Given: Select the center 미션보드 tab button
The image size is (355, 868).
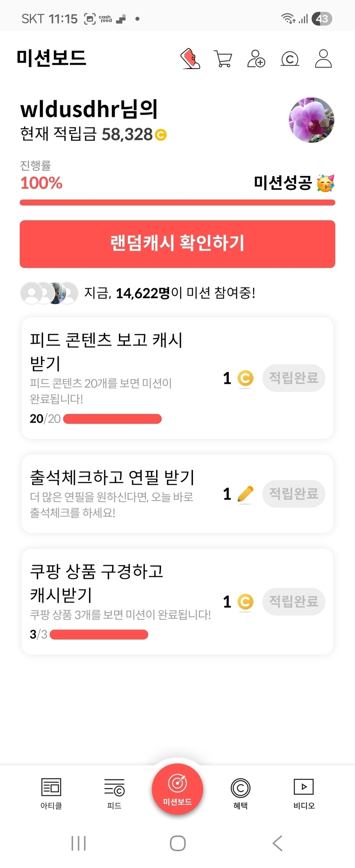Looking at the screenshot, I should tap(177, 789).
